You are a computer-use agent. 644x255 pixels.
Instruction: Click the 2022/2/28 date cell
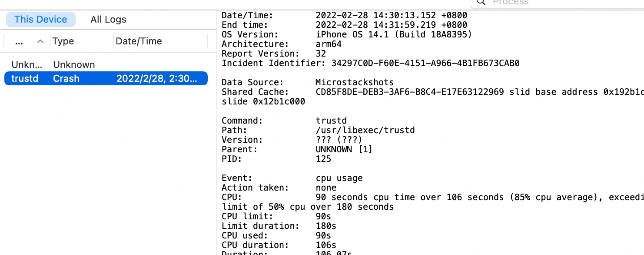click(x=156, y=79)
